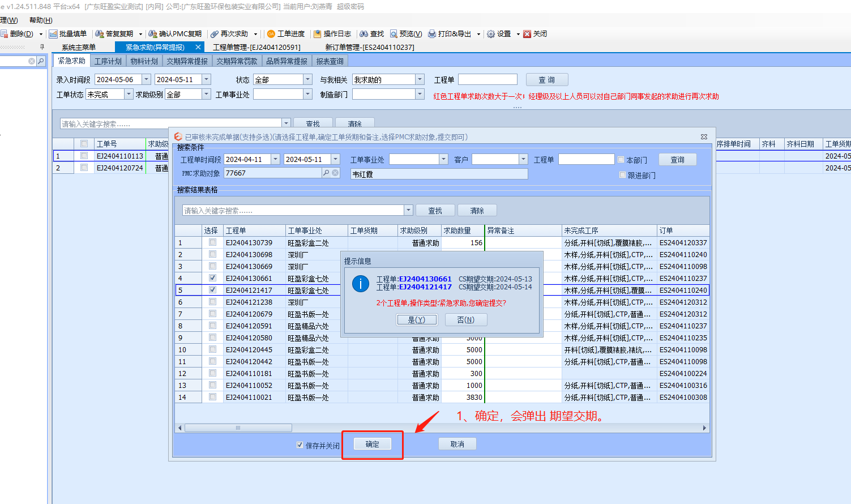Switch to the 工程单管理-[EJ2404120591] tab
Screen dimensions: 851x504
coord(256,47)
